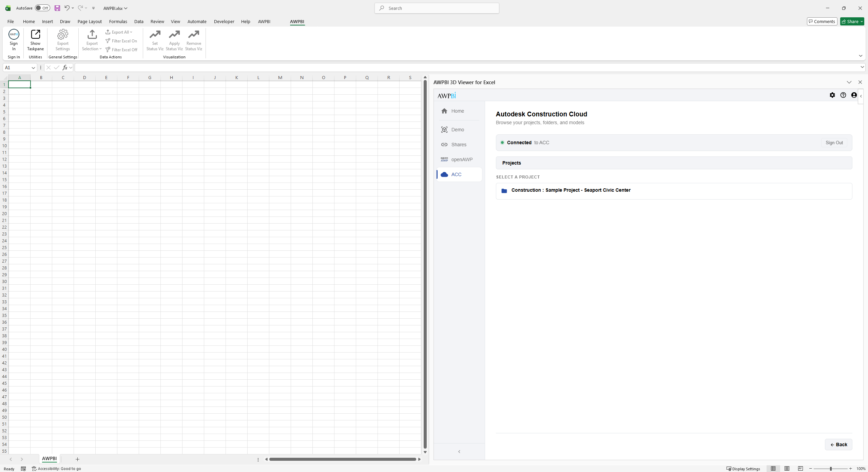Open Export Settings gear in ribbon

coord(63,40)
